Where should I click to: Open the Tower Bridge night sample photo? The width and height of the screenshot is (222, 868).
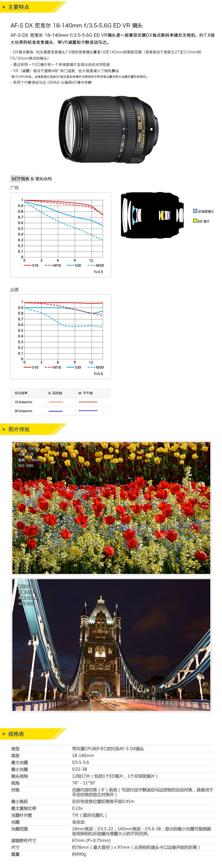coord(111,645)
